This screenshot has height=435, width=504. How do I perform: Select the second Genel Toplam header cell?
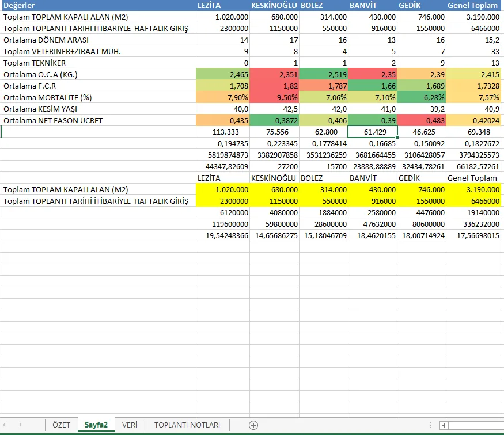coord(473,178)
